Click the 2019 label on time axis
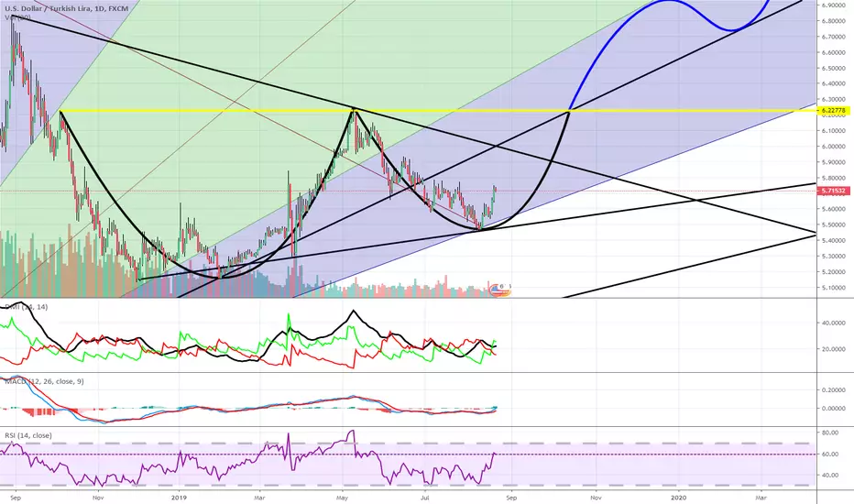Viewport: 854px width, 504px height. click(180, 498)
